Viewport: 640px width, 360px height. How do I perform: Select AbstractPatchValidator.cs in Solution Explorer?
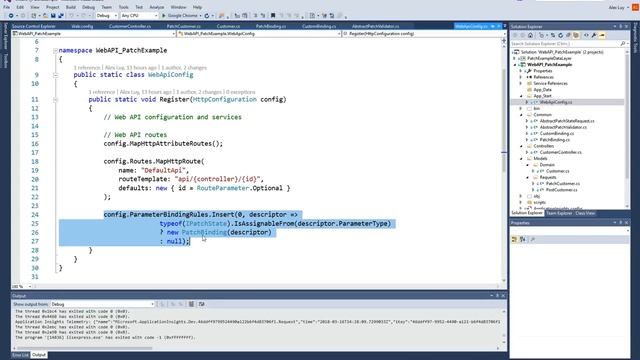click(x=563, y=127)
